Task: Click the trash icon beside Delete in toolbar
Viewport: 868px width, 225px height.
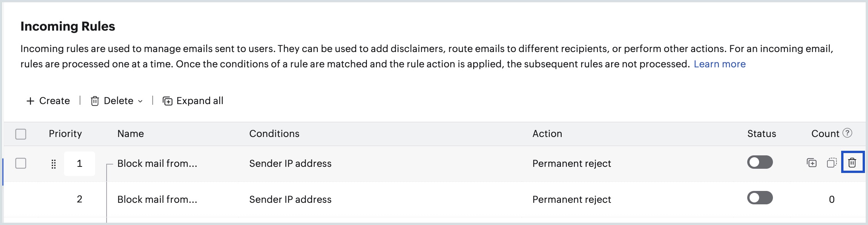Action: tap(95, 101)
